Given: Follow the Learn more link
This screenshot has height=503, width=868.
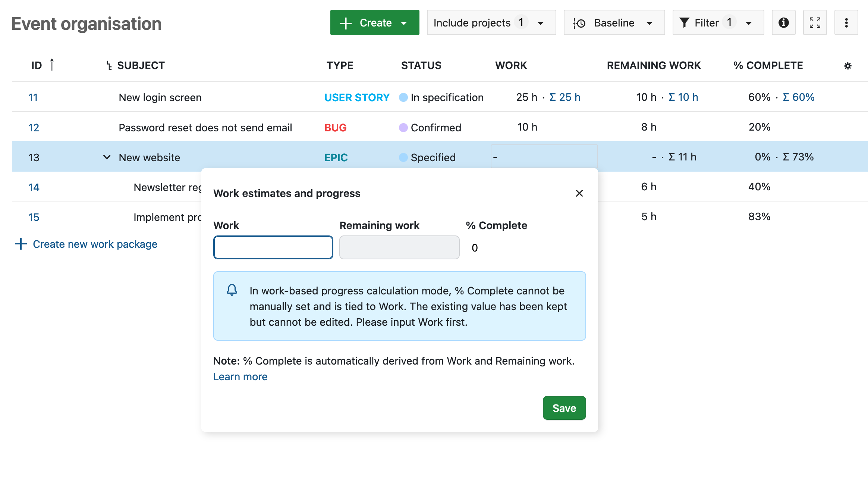Looking at the screenshot, I should tap(240, 377).
